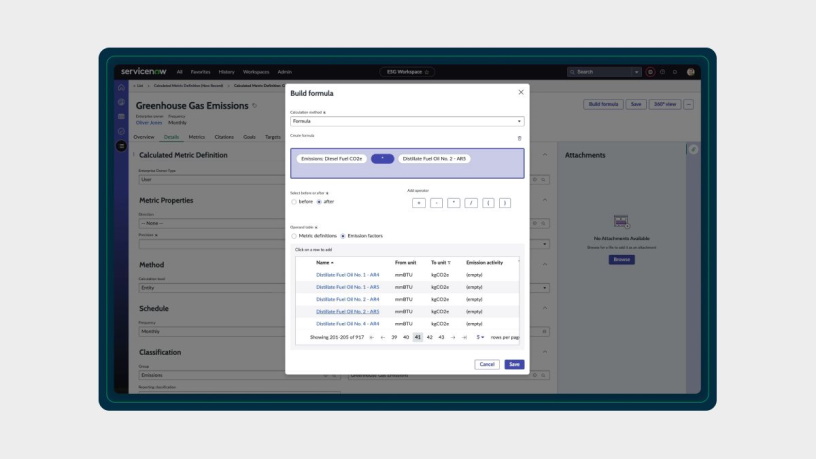Screen dimensions: 816x459
Task: Open the Workspaces menu
Action: tap(256, 72)
